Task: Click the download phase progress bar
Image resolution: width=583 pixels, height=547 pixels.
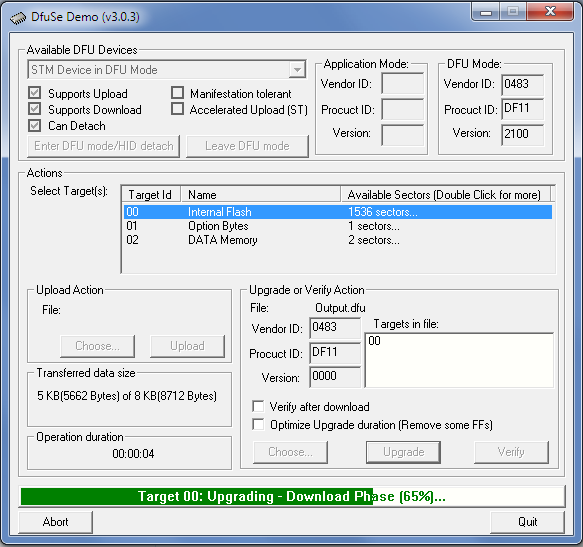Action: pyautogui.click(x=292, y=496)
